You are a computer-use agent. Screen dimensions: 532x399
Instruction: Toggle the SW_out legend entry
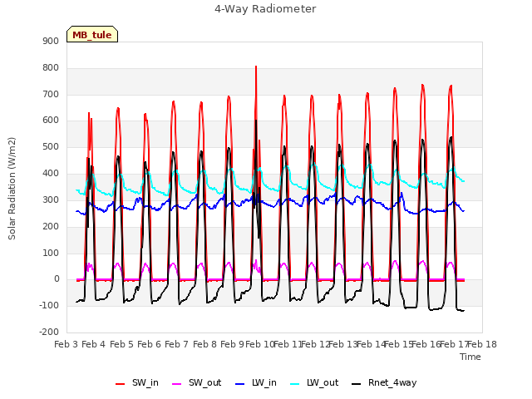click(197, 383)
